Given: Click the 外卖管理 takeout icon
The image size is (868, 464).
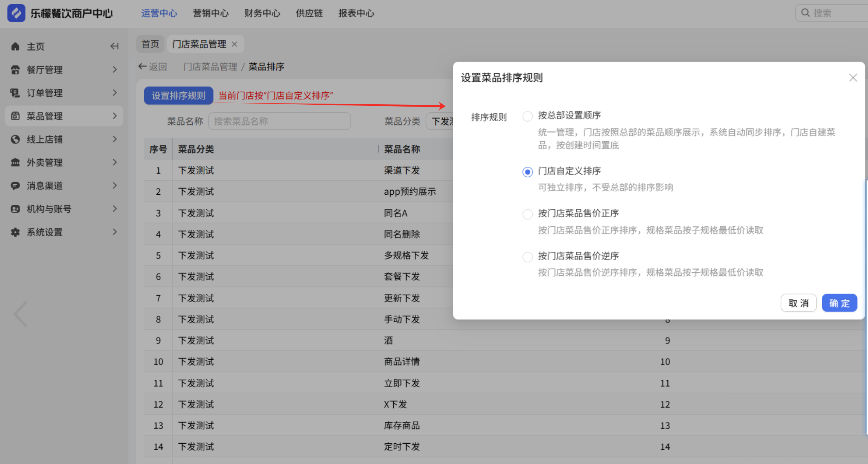Looking at the screenshot, I should [15, 163].
